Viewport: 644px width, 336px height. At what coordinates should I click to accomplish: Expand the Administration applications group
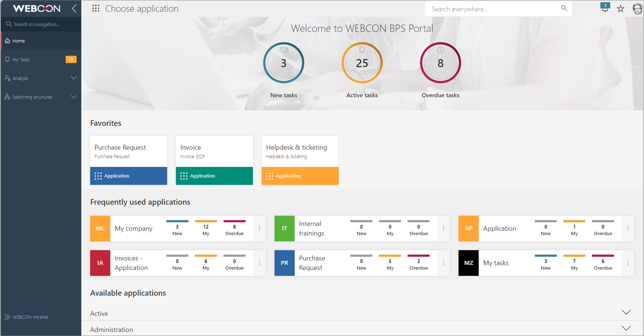point(626,328)
